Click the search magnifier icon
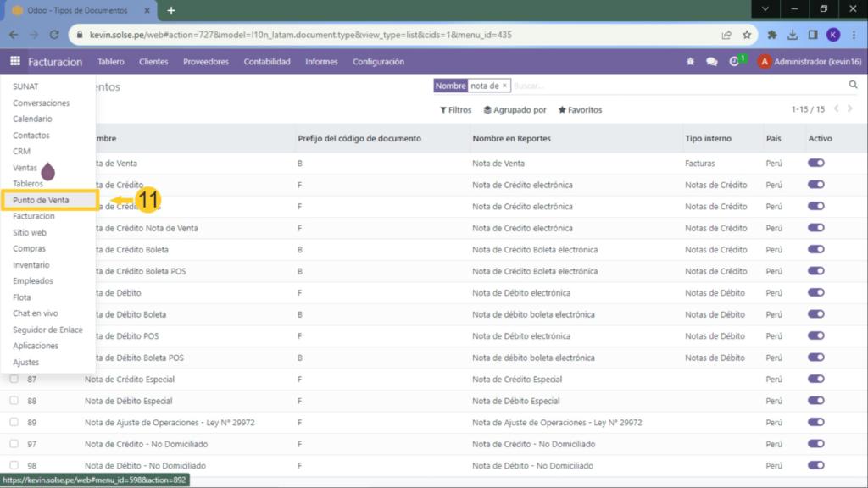868x488 pixels. tap(854, 86)
